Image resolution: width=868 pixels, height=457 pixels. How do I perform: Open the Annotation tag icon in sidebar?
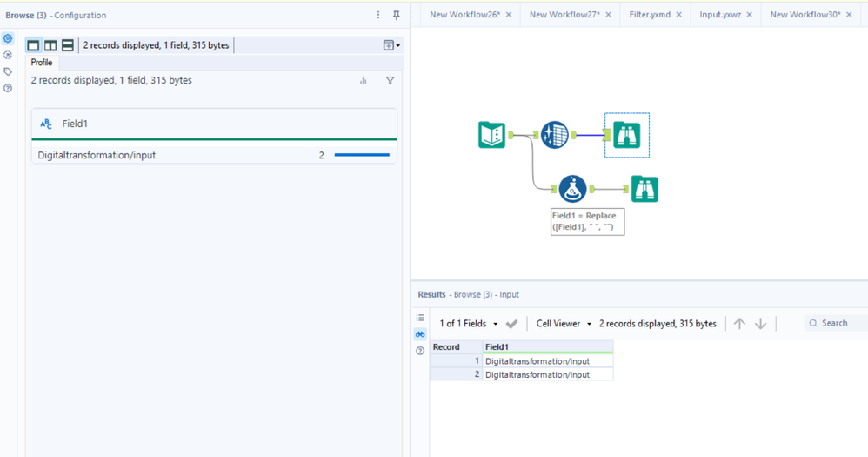[8, 71]
